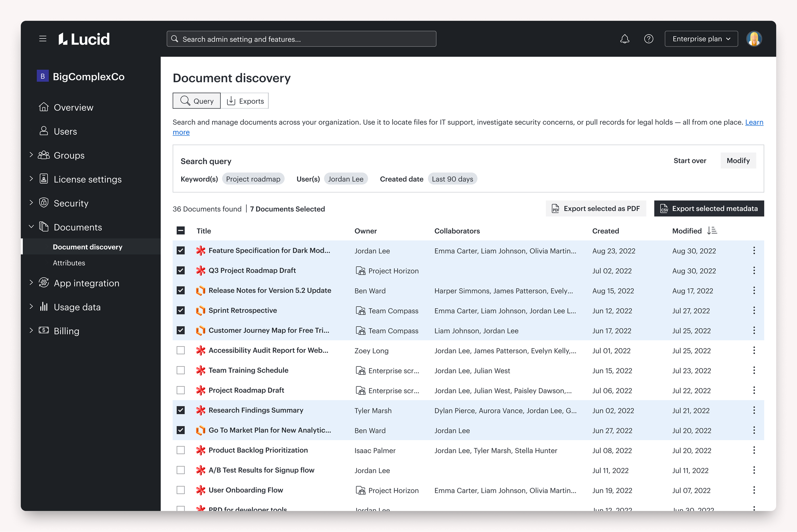Open row menu for Customer Journey Map
Screen dimensions: 797x532
754,331
